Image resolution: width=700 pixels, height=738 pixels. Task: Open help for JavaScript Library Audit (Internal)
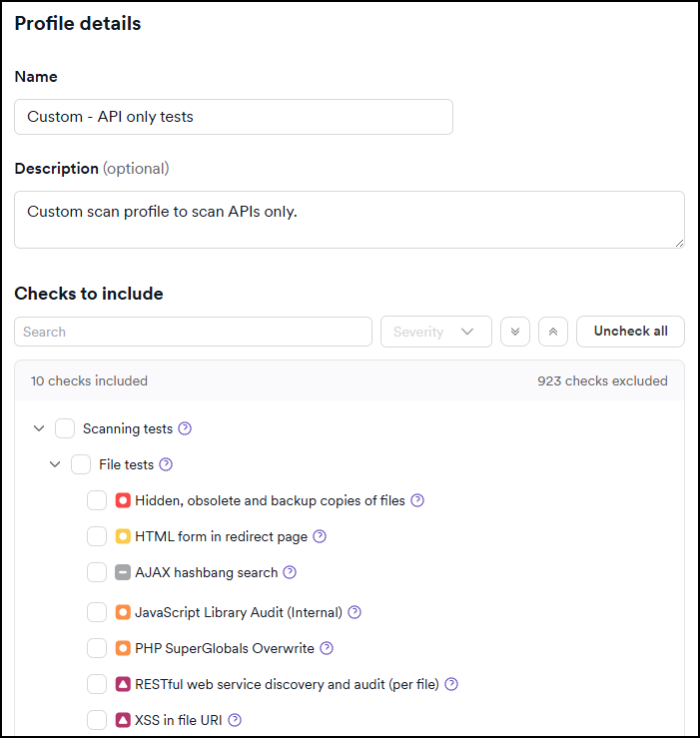coord(354,612)
